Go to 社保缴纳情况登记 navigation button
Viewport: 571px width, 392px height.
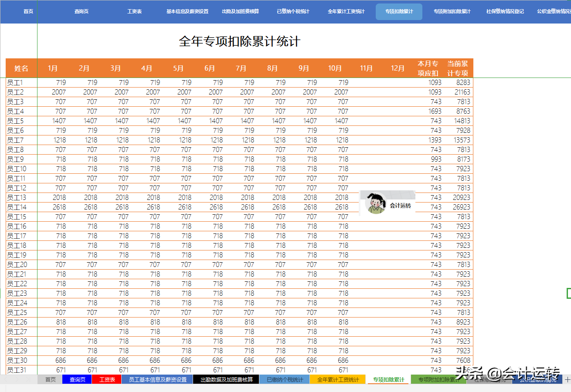pos(505,11)
